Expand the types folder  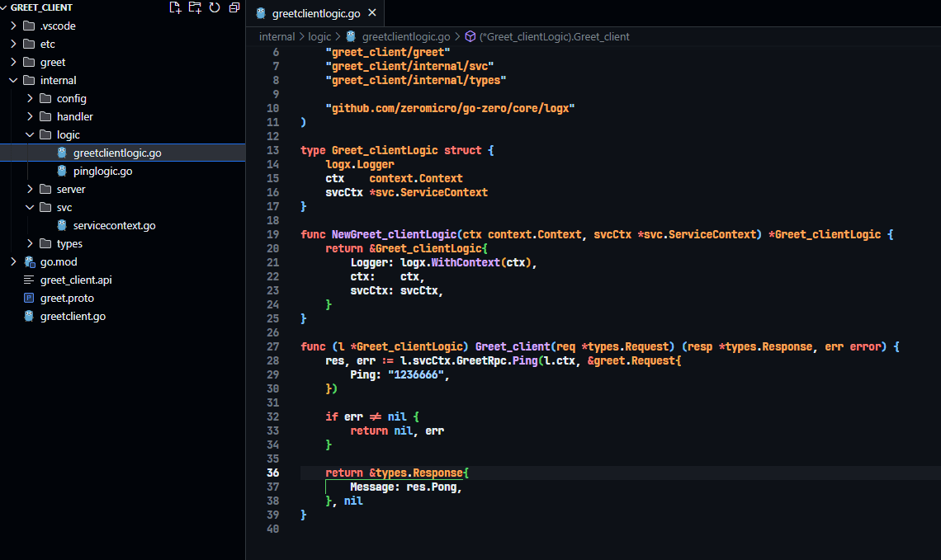pos(30,243)
